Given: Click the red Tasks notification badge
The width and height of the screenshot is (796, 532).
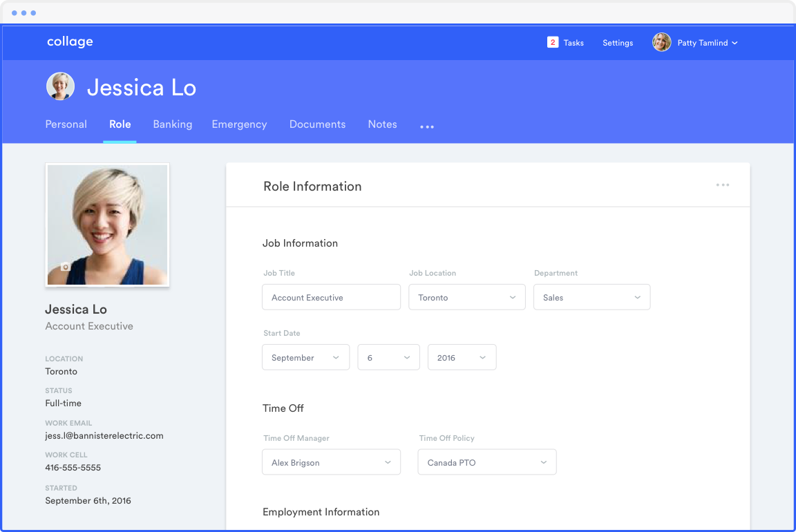Looking at the screenshot, I should [552, 43].
